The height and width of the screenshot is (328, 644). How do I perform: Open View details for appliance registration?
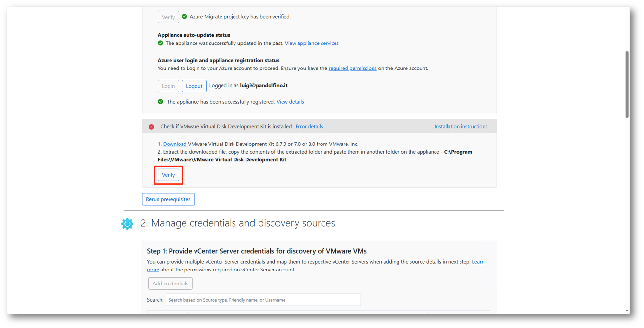[x=290, y=102]
